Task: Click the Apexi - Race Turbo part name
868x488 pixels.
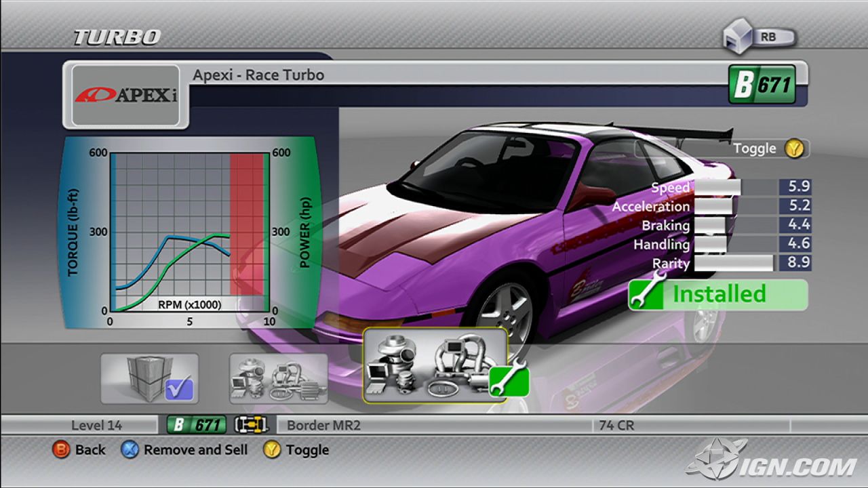Action: (258, 75)
